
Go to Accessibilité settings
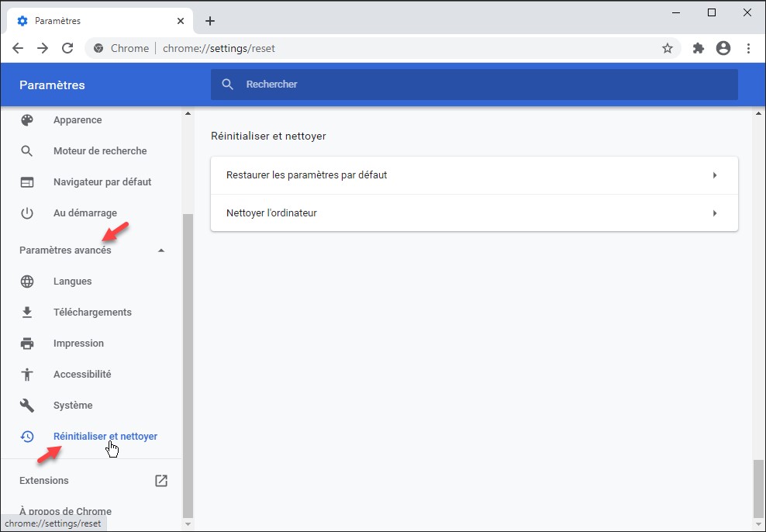(82, 375)
